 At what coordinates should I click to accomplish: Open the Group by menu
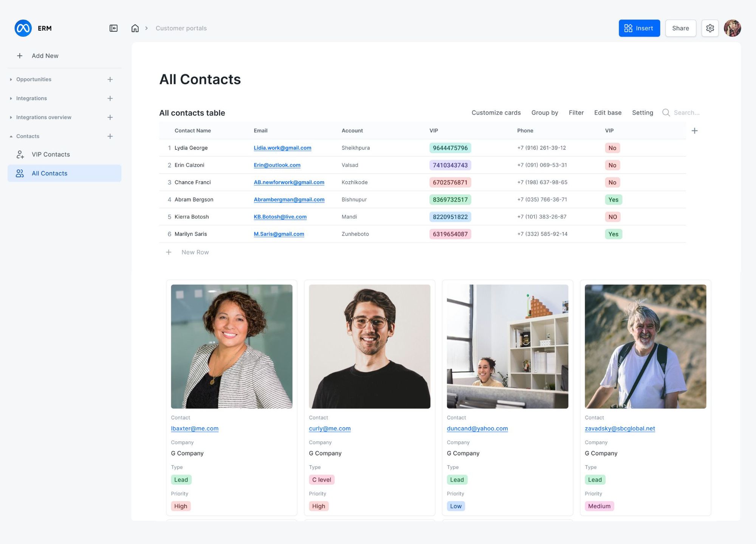click(x=545, y=112)
